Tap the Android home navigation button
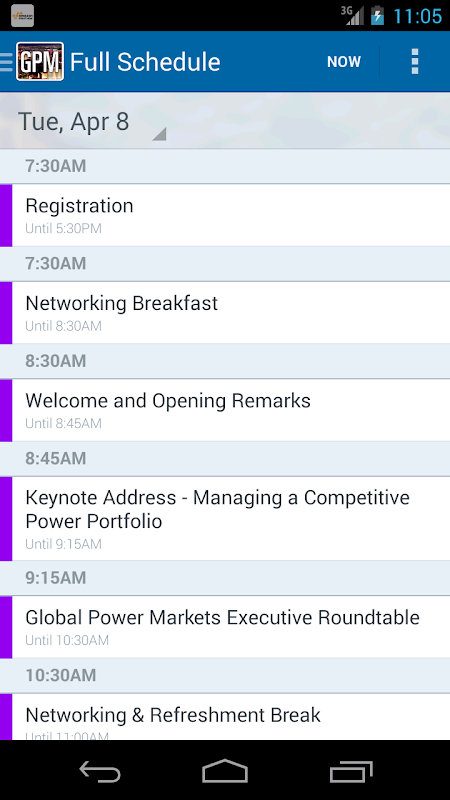 (x=225, y=771)
